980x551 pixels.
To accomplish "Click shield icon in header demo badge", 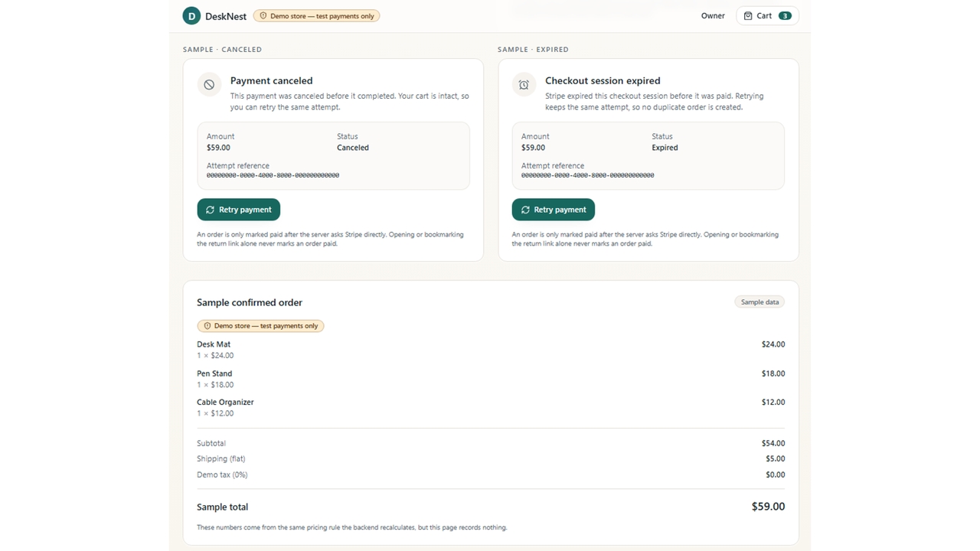I will tap(263, 16).
